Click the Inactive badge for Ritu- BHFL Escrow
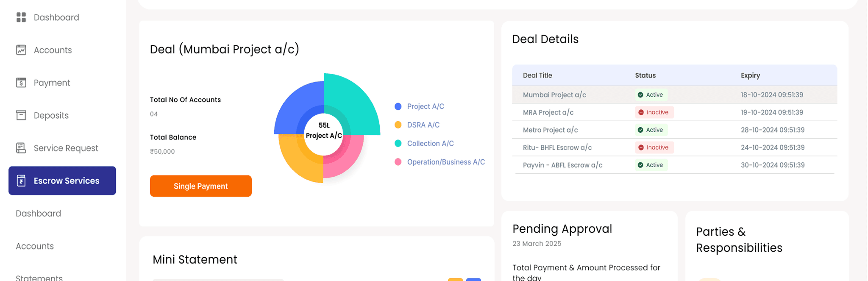Screen dimensions: 868x281 point(654,147)
